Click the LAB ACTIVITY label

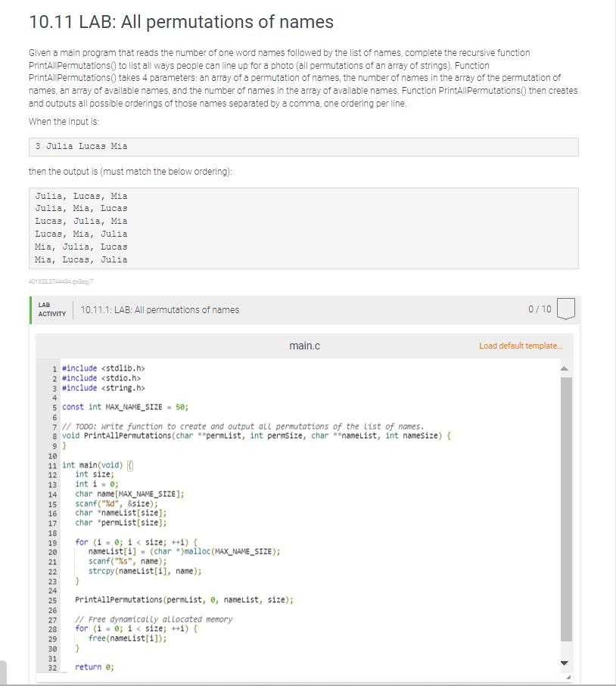(51, 309)
